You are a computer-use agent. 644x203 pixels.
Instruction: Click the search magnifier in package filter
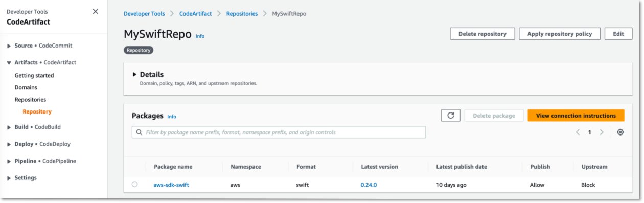coord(139,132)
